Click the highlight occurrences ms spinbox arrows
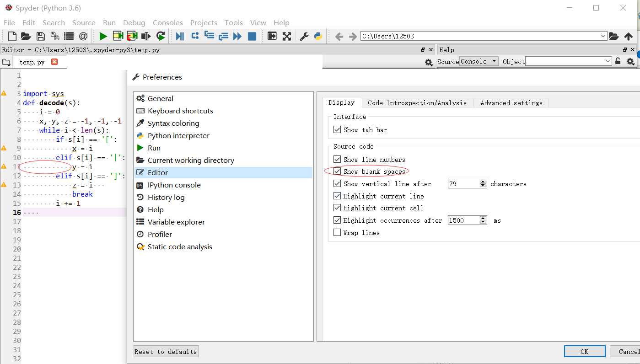The width and height of the screenshot is (640, 364). click(x=483, y=220)
